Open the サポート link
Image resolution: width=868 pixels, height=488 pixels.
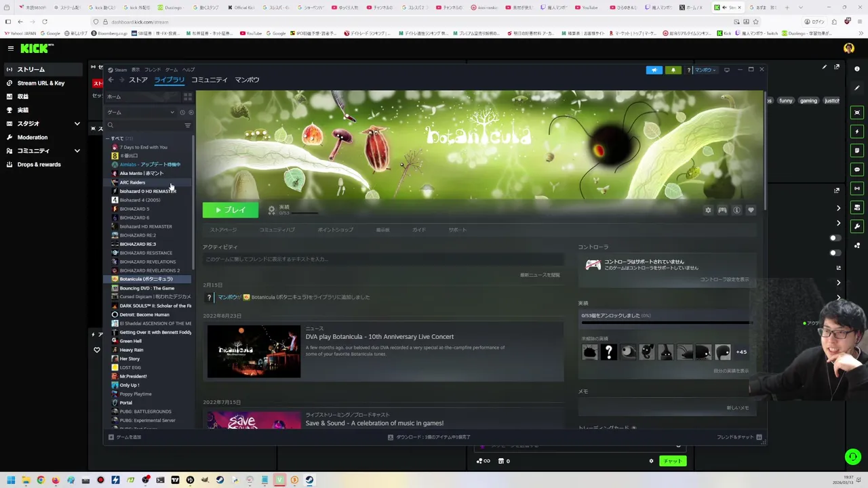click(x=457, y=230)
